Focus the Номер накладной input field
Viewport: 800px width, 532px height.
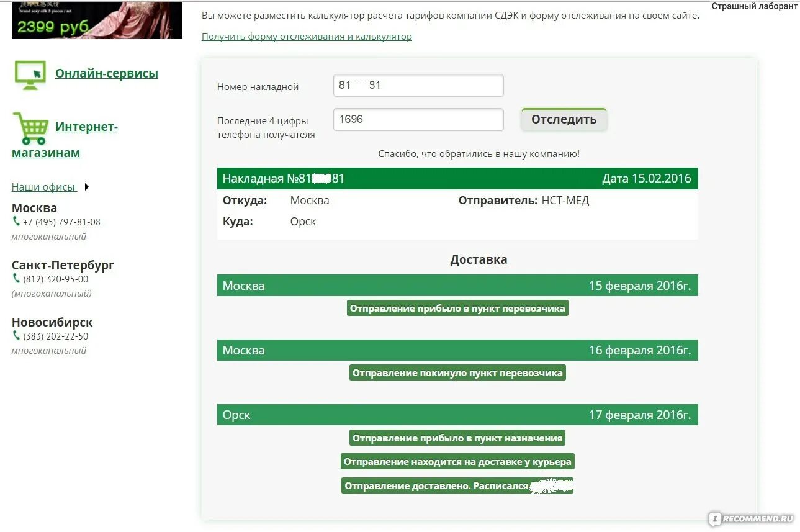[x=418, y=86]
